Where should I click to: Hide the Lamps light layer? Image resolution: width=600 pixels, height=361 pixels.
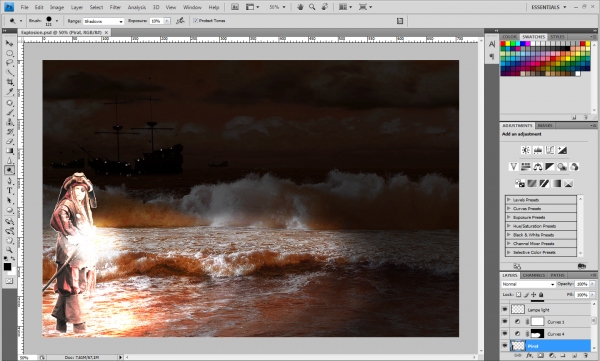coord(505,309)
